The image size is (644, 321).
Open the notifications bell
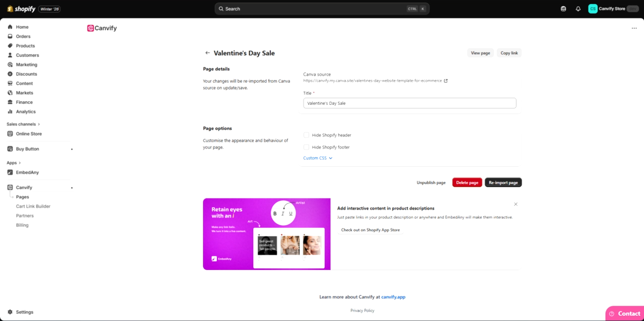click(x=578, y=9)
